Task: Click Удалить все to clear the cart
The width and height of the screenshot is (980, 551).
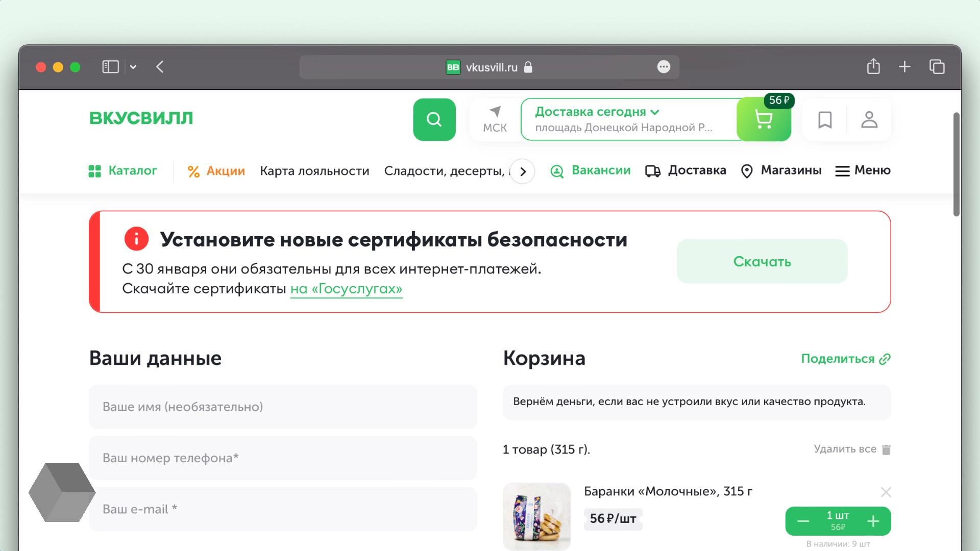Action: 852,449
